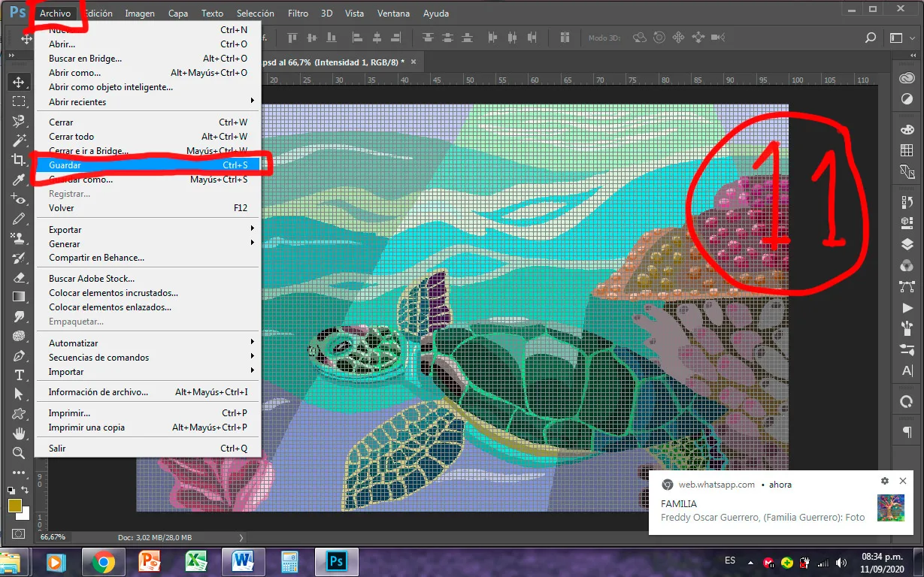The width and height of the screenshot is (924, 577).
Task: Open Google Chrome from the taskbar
Action: [x=103, y=561]
